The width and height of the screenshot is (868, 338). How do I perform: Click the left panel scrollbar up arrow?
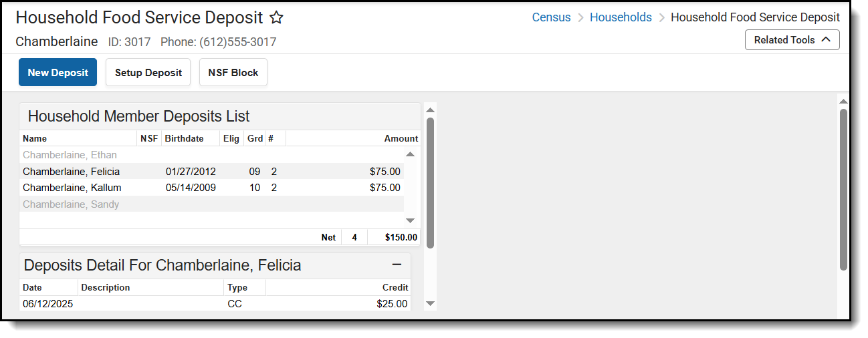coord(430,110)
